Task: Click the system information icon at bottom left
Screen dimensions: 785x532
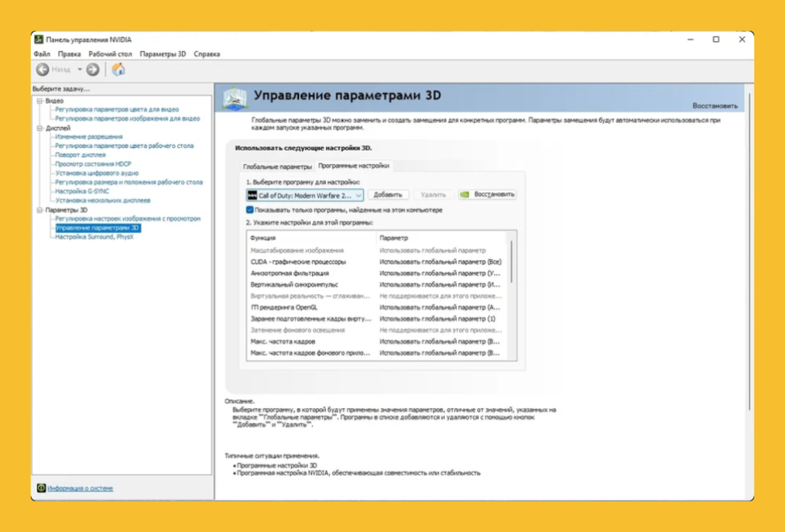Action: tap(41, 488)
